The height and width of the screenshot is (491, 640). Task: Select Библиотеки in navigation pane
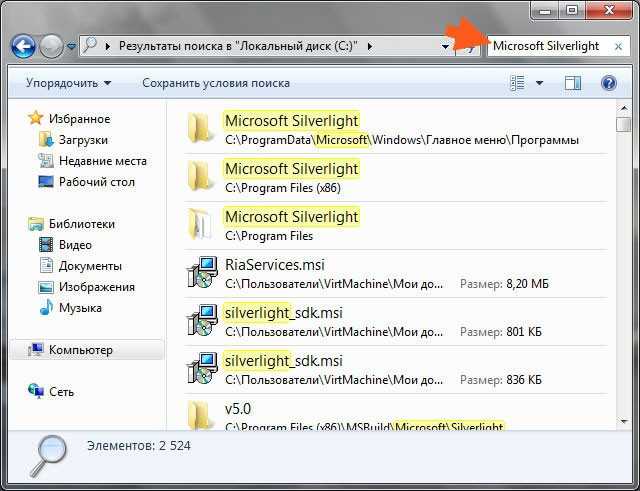point(82,224)
